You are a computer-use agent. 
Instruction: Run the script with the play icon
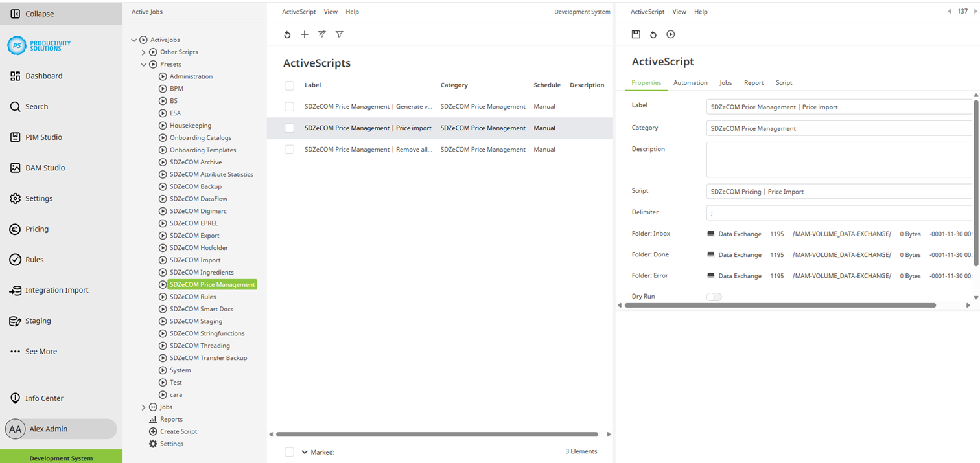point(670,34)
